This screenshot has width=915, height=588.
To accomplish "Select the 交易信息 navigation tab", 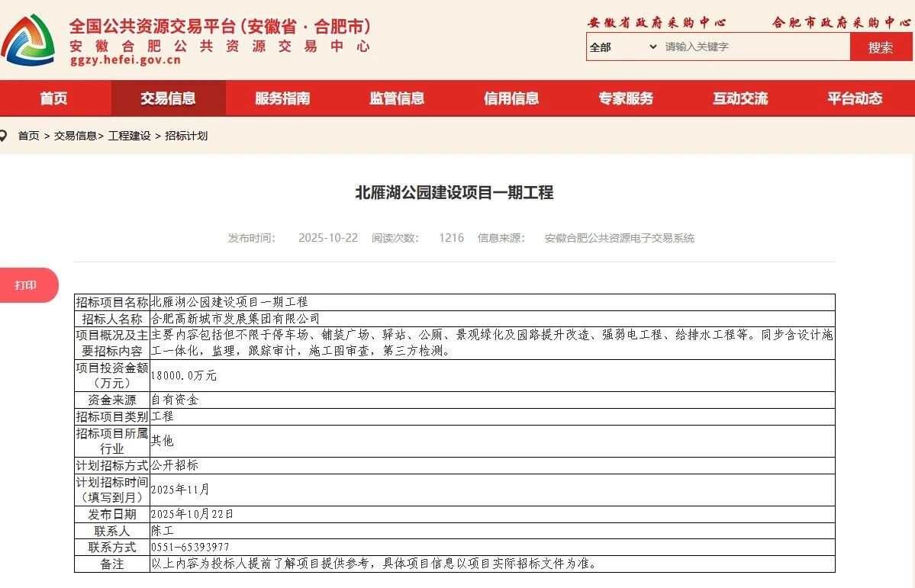I will click(168, 98).
